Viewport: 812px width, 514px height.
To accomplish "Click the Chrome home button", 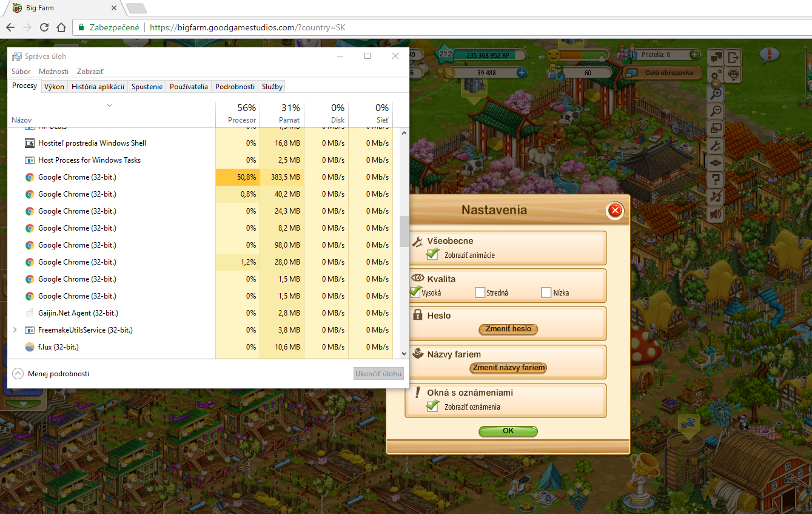I will pyautogui.click(x=61, y=27).
